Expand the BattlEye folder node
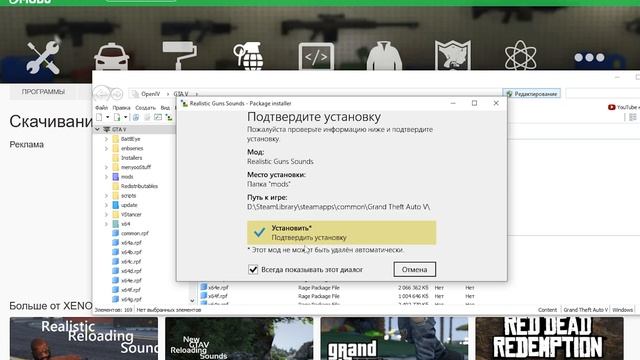 [x=107, y=139]
